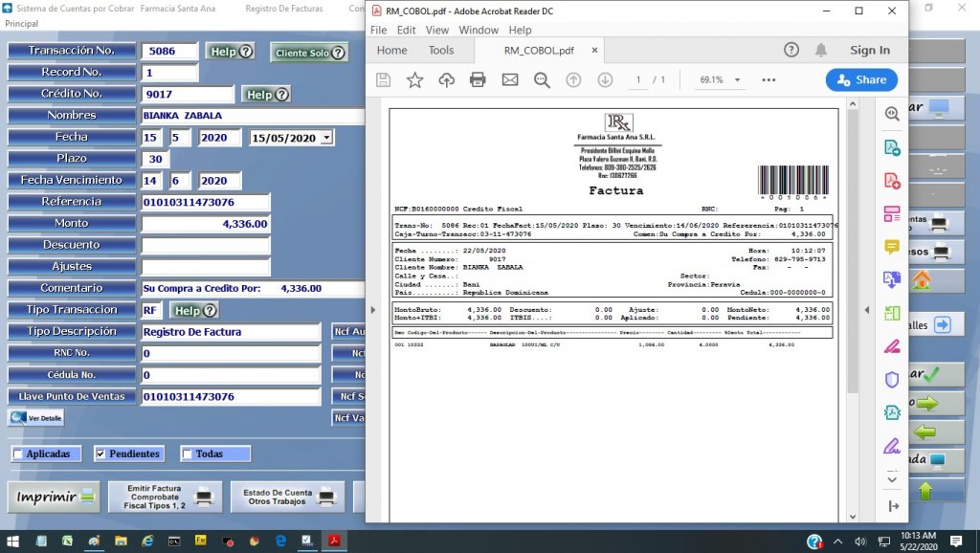Expand the 69.1% zoom level dropdown
The height and width of the screenshot is (553, 980).
click(x=736, y=80)
